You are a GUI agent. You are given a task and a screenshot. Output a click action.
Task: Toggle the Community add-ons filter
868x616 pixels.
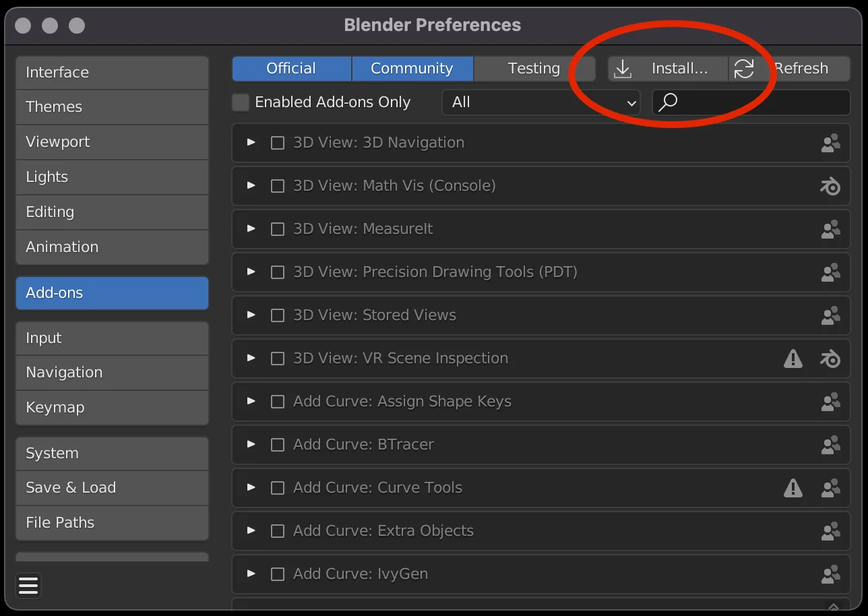[412, 69]
